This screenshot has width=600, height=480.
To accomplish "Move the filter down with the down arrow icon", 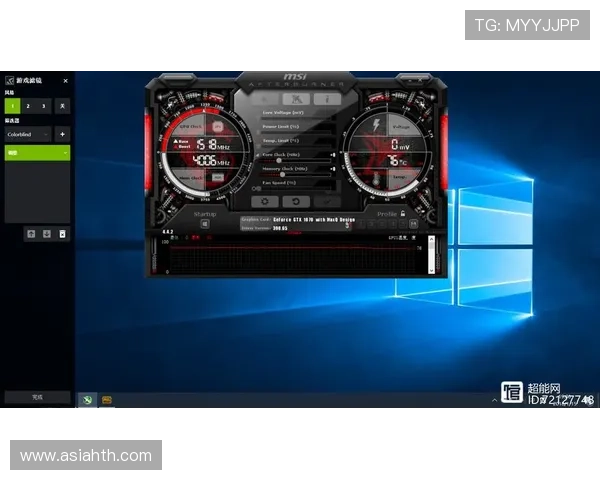I will point(47,234).
